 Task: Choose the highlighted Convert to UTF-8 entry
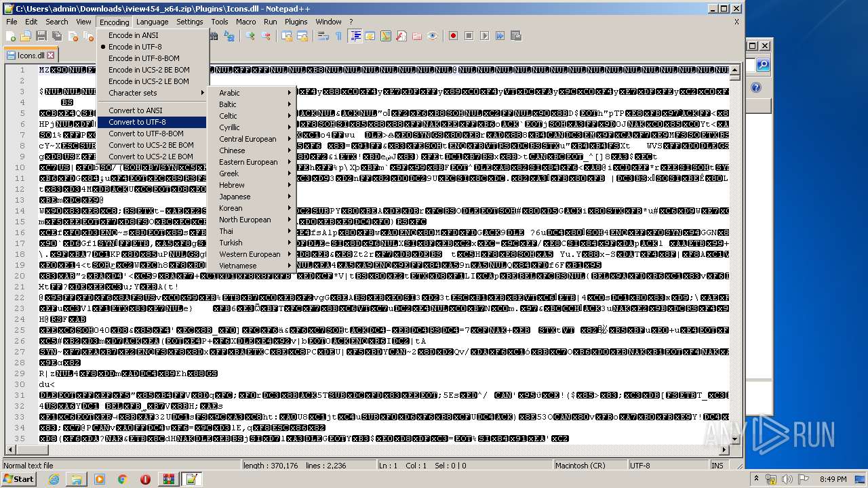153,122
